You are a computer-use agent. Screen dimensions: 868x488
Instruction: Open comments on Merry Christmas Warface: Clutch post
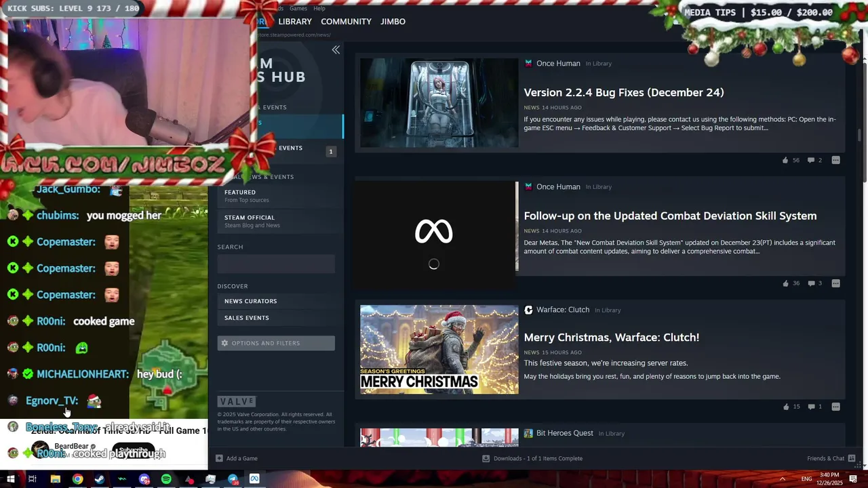pos(811,407)
